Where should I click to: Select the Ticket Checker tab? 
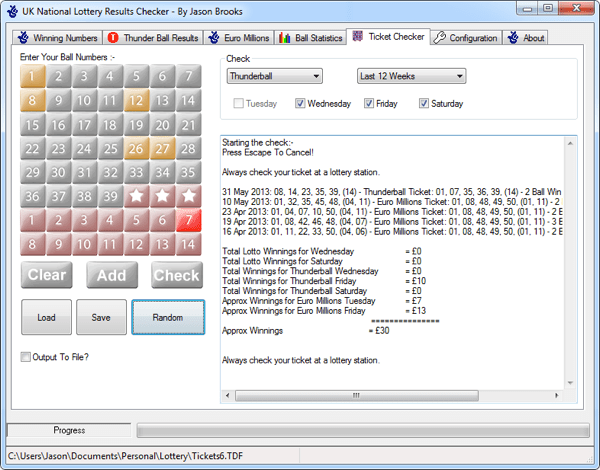tap(388, 37)
